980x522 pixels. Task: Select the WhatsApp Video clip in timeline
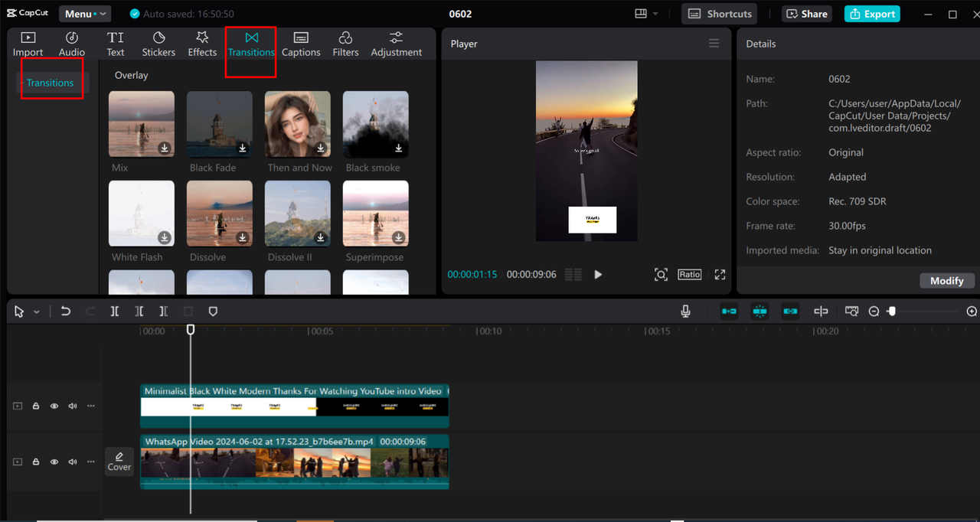(x=294, y=462)
